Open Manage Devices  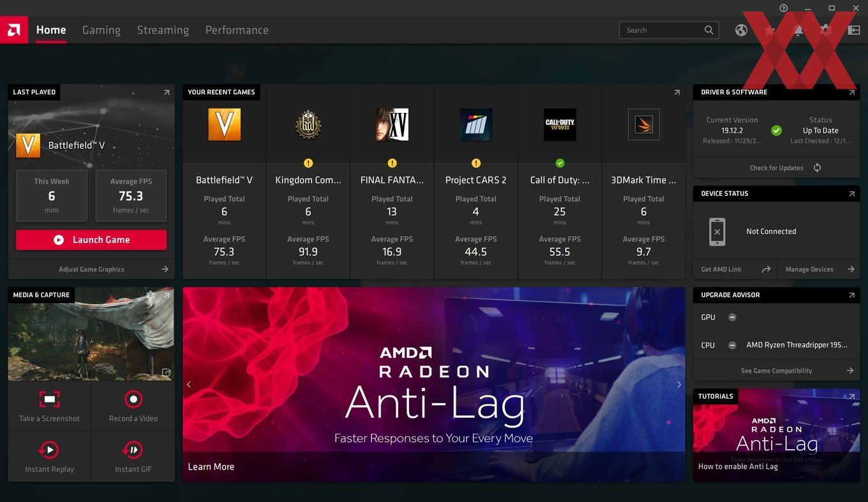(819, 269)
